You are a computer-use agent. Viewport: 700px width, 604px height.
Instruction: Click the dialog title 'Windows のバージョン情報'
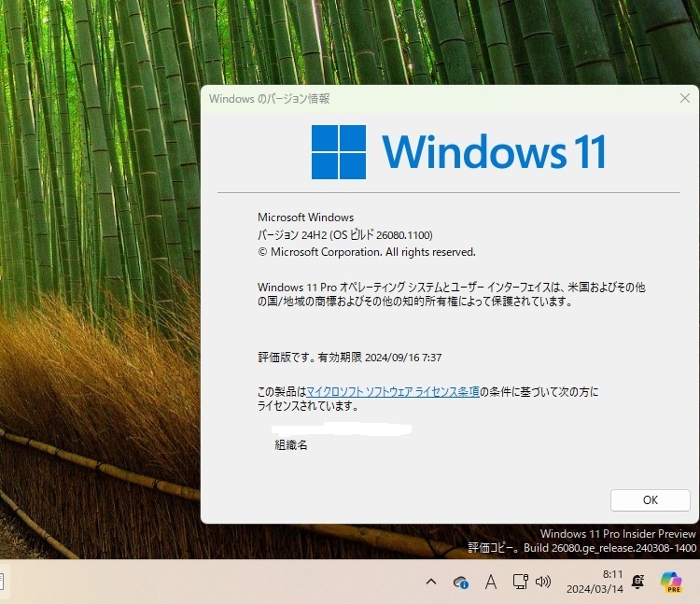click(269, 99)
